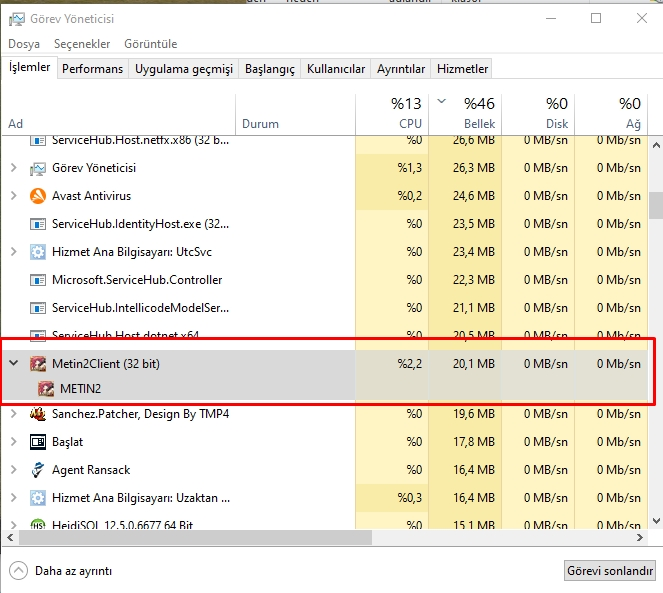Viewport: 663px width, 593px height.
Task: Click the vertical scrollbar thumb
Action: pos(656,205)
